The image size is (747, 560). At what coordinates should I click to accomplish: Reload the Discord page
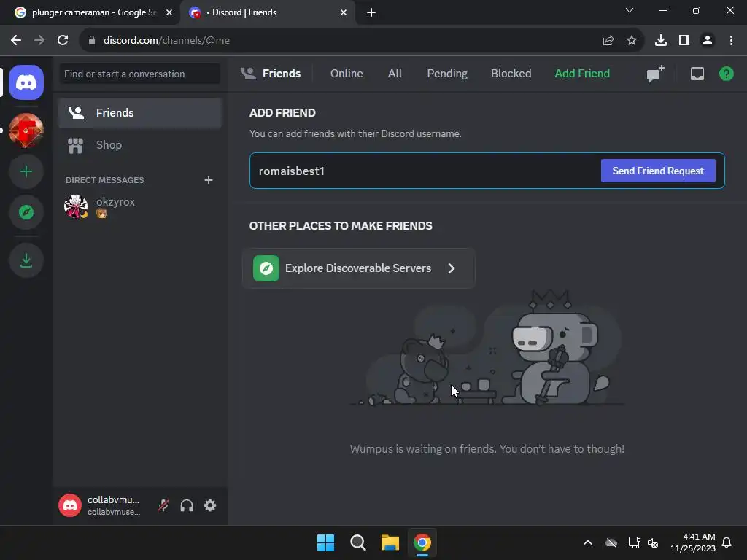click(x=63, y=41)
